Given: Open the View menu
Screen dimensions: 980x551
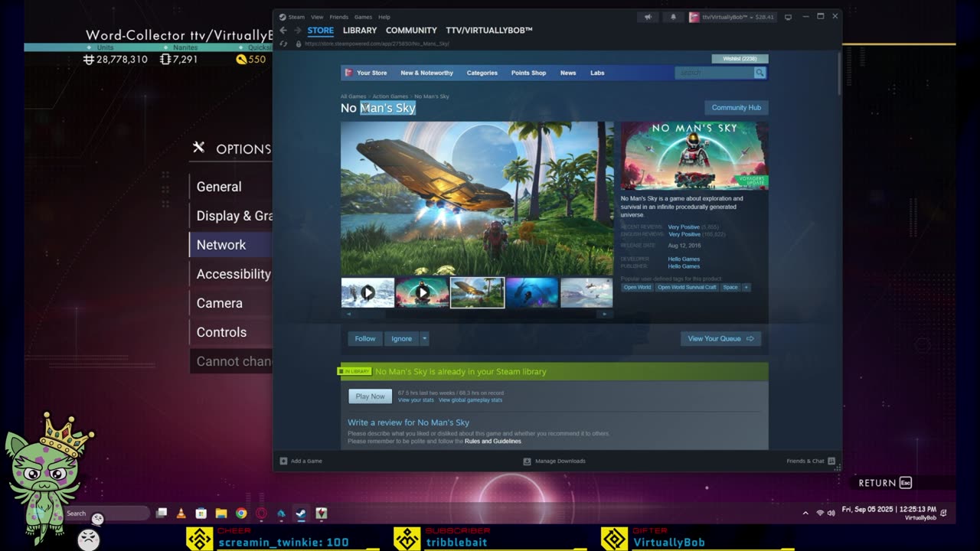Looking at the screenshot, I should click(317, 17).
